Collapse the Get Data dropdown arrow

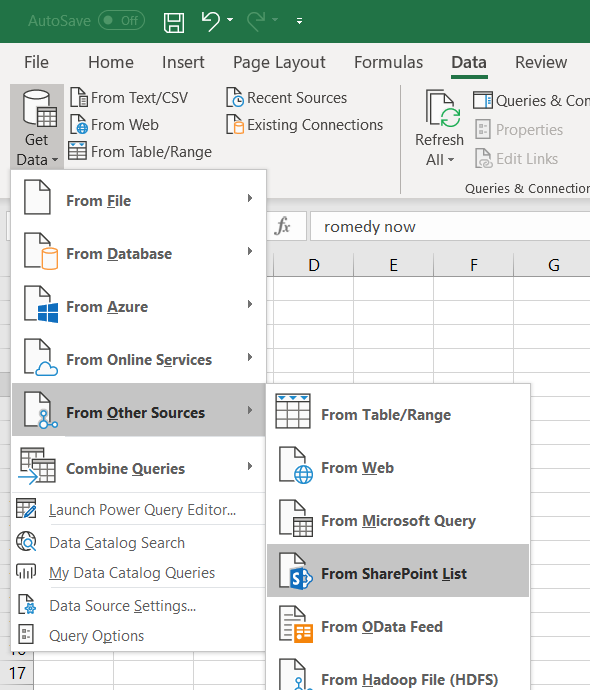[55, 160]
